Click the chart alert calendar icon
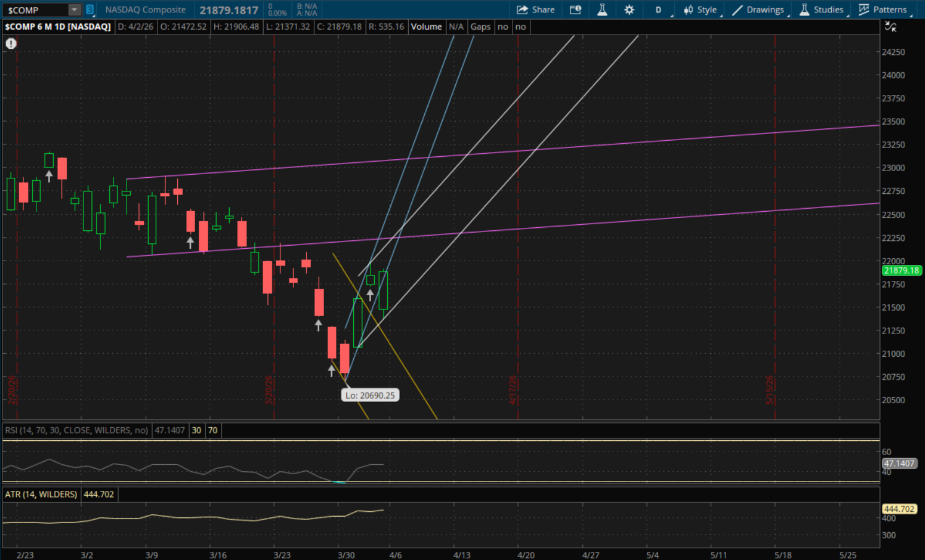 point(576,10)
